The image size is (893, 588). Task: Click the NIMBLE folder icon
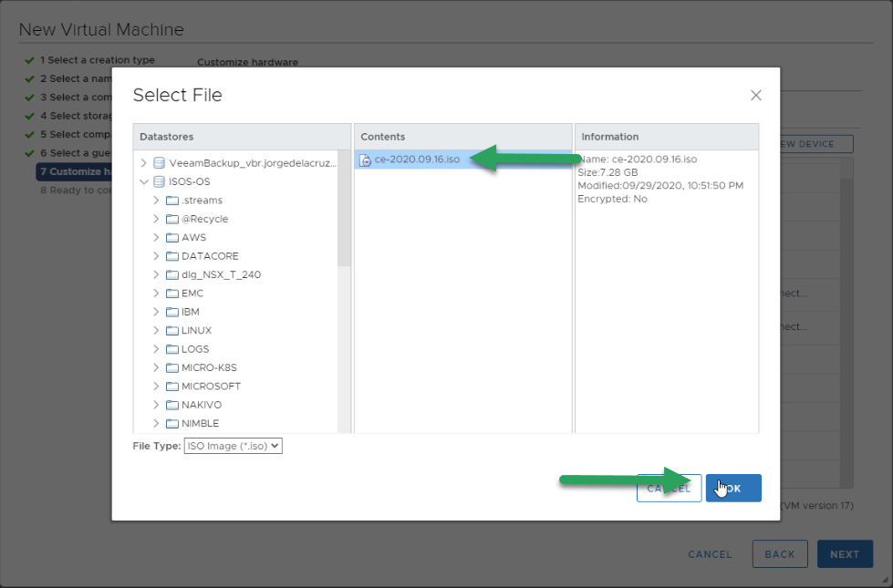(172, 424)
